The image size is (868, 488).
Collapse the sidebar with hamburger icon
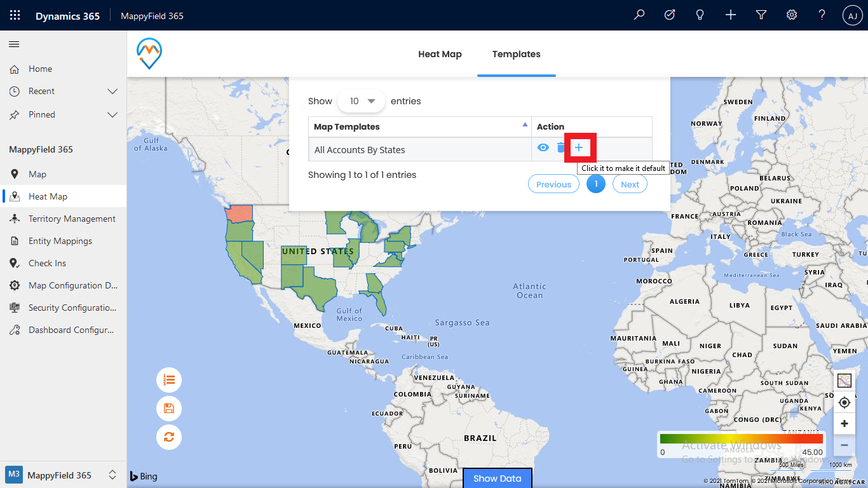[x=14, y=44]
